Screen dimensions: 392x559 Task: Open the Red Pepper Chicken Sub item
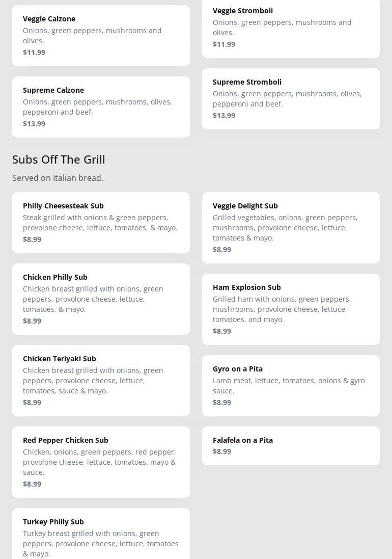pos(101,462)
